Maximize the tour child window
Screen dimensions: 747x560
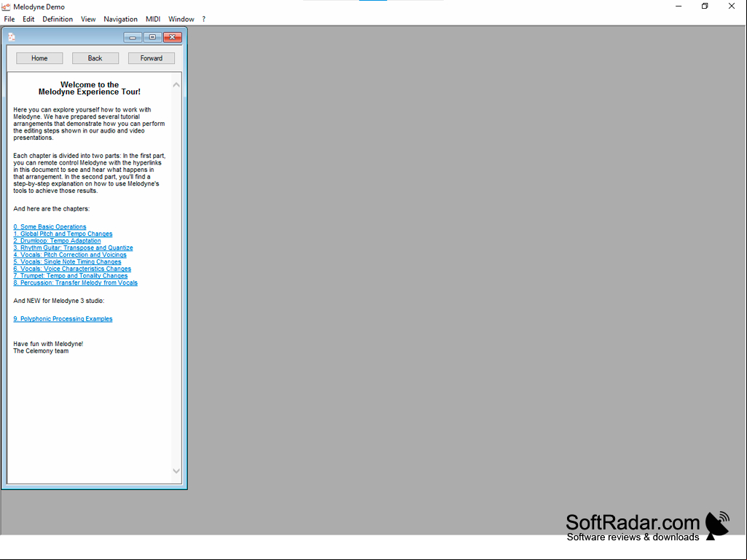(152, 37)
